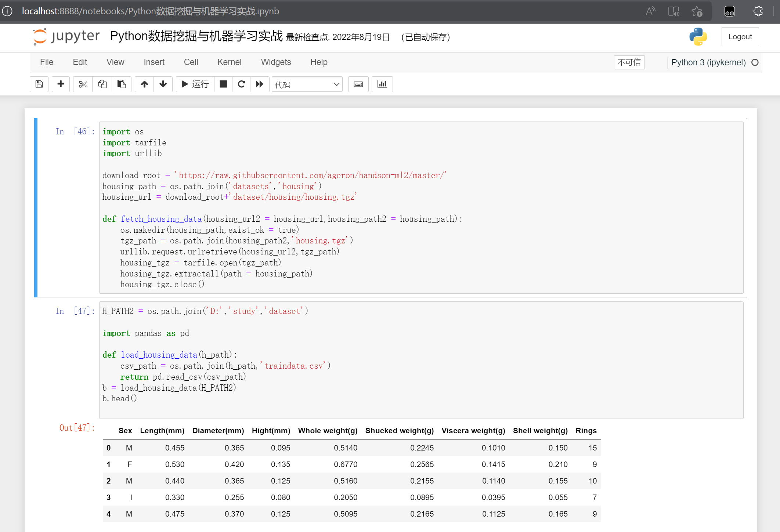780x532 pixels.
Task: Click inside the code cell In [46]
Action: click(x=421, y=207)
